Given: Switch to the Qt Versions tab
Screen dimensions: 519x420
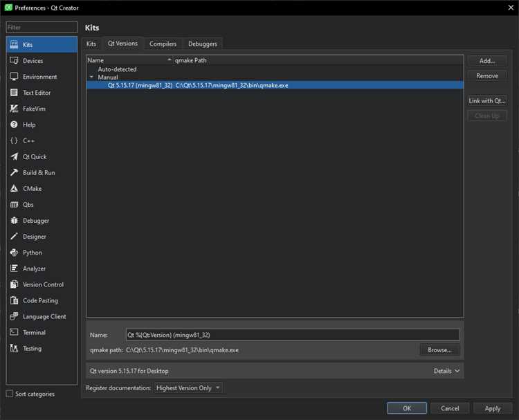Looking at the screenshot, I should [x=122, y=44].
